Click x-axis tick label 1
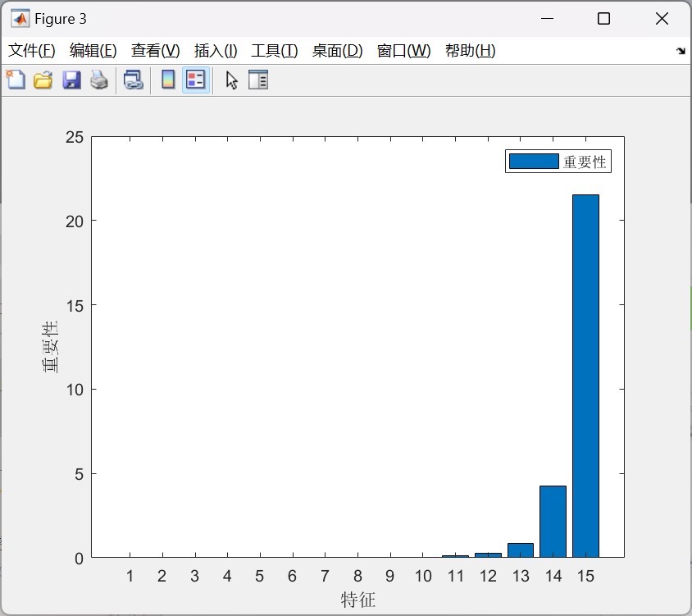The height and width of the screenshot is (616, 692). 130,576
